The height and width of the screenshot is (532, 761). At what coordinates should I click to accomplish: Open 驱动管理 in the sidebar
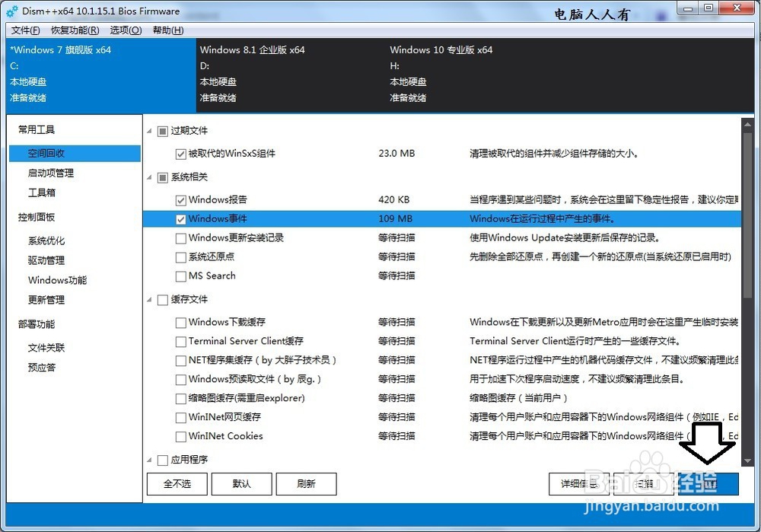point(46,260)
